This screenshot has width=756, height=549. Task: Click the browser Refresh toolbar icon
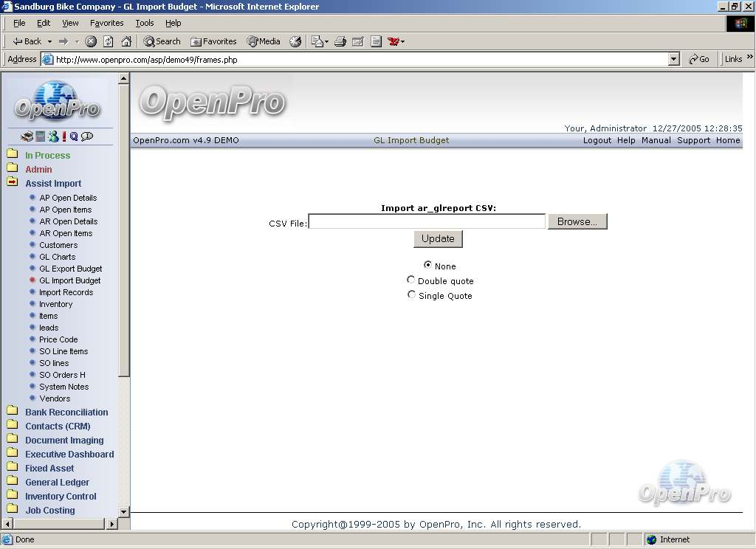(x=109, y=41)
